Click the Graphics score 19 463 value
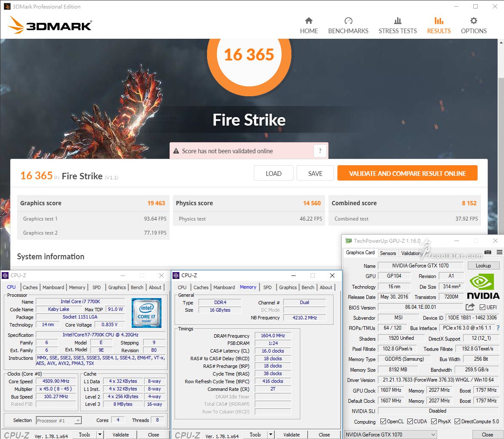Image resolution: width=504 pixels, height=439 pixels. (156, 203)
